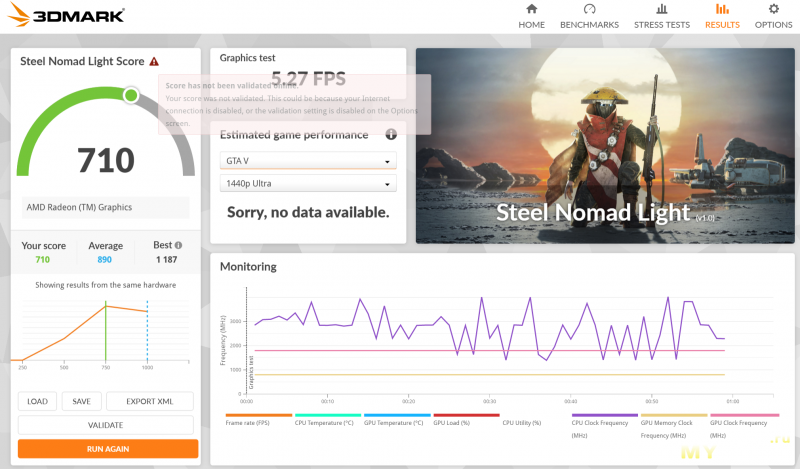Open the Benchmarks tab
This screenshot has height=469, width=800.
point(589,16)
